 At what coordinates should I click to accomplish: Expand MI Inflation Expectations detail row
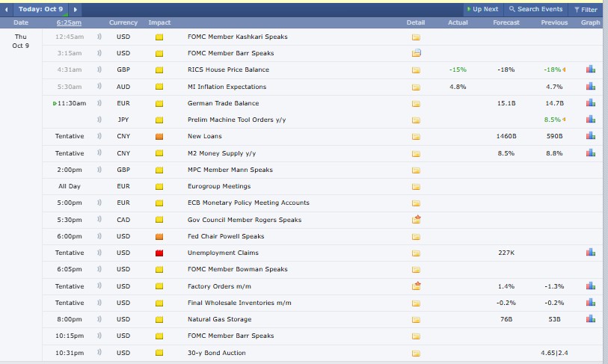point(417,87)
